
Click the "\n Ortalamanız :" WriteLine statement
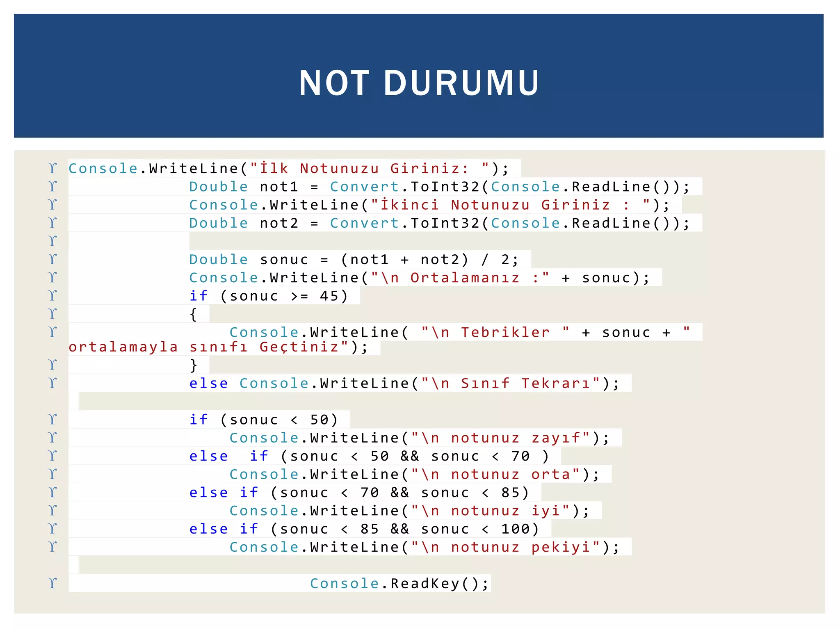click(420, 278)
